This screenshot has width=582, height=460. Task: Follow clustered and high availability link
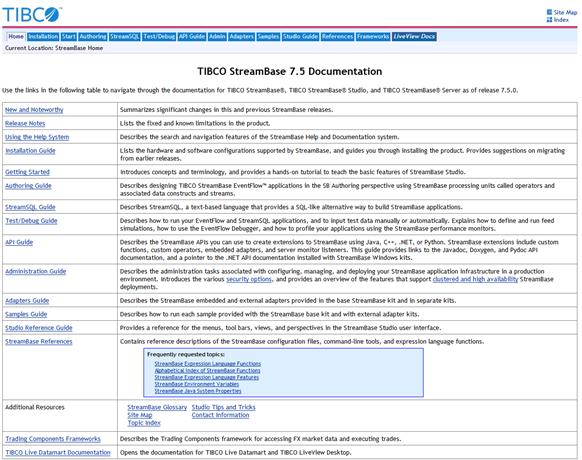tap(475, 279)
